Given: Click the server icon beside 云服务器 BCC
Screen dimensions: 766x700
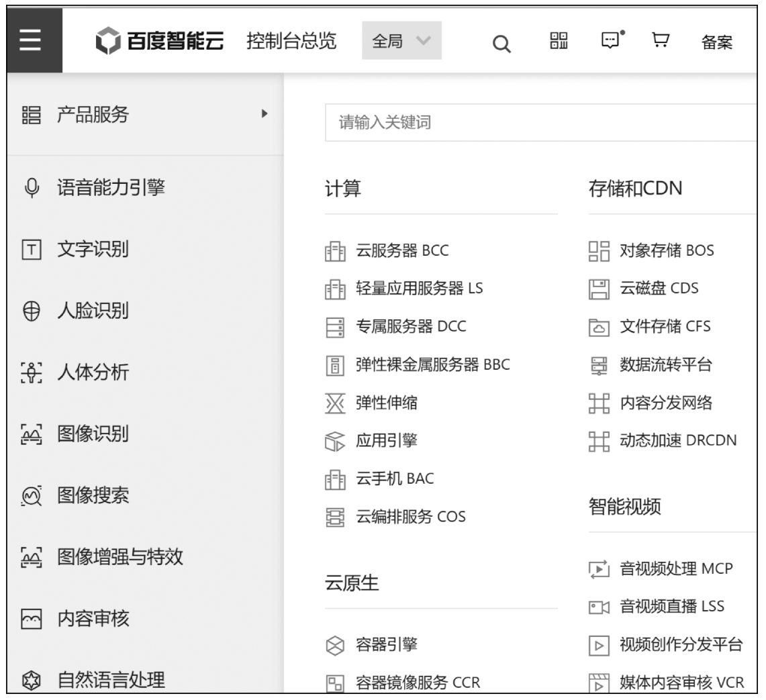Looking at the screenshot, I should tap(335, 251).
